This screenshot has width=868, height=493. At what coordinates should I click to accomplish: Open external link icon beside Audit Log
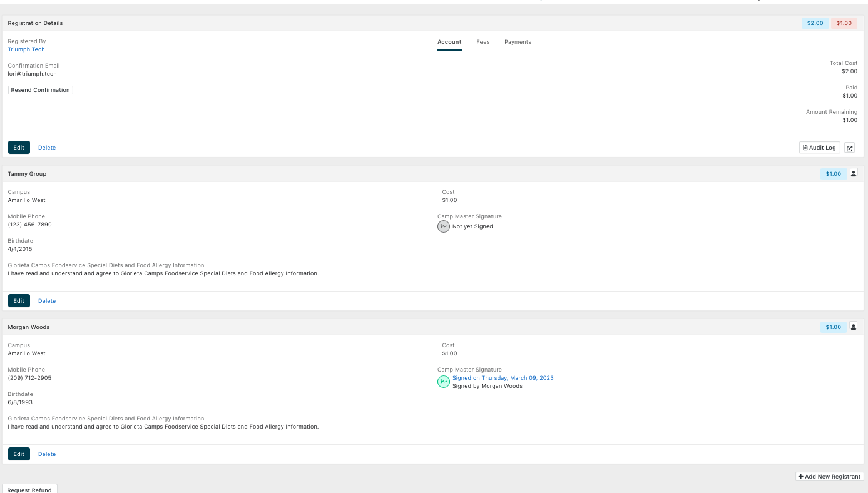[x=849, y=148]
